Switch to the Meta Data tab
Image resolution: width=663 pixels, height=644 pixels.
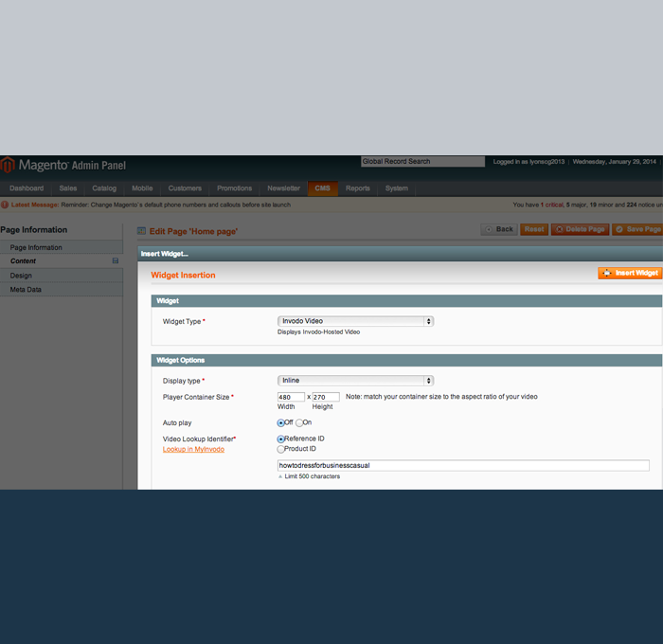point(62,290)
